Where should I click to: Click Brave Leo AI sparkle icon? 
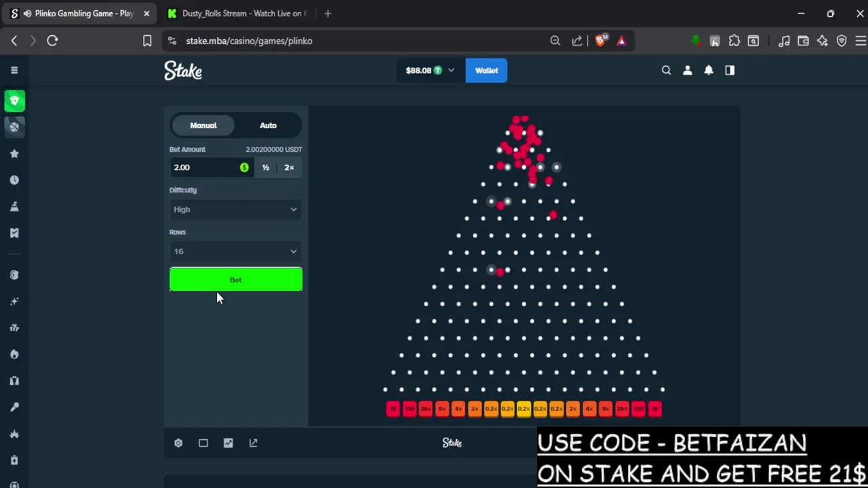coord(823,41)
